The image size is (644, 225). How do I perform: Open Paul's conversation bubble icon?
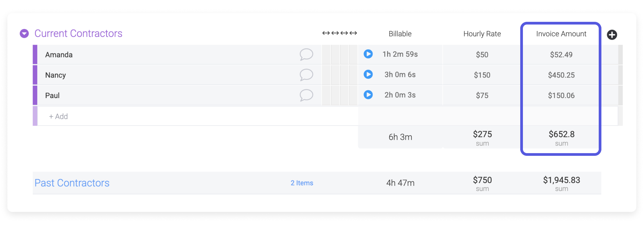[x=306, y=95]
